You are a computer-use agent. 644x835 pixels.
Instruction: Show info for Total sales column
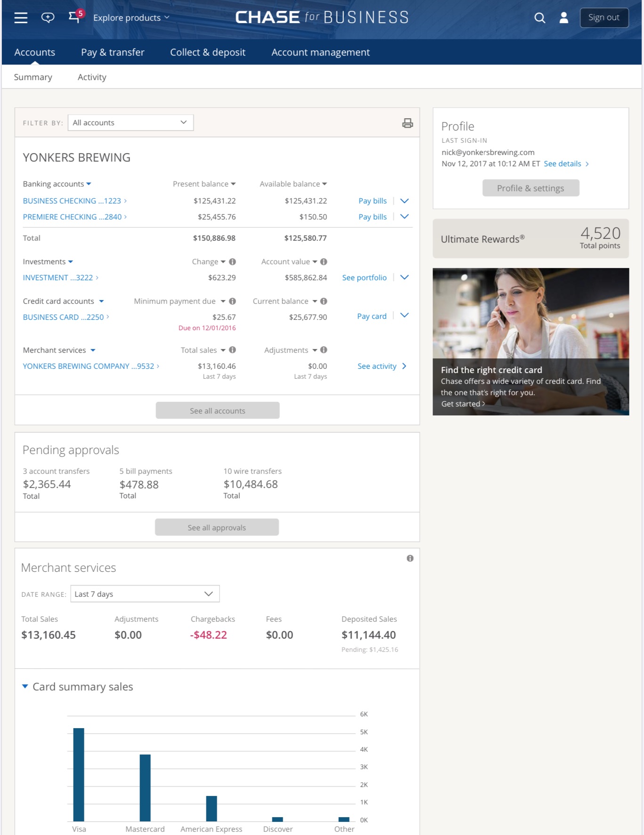[x=232, y=350]
